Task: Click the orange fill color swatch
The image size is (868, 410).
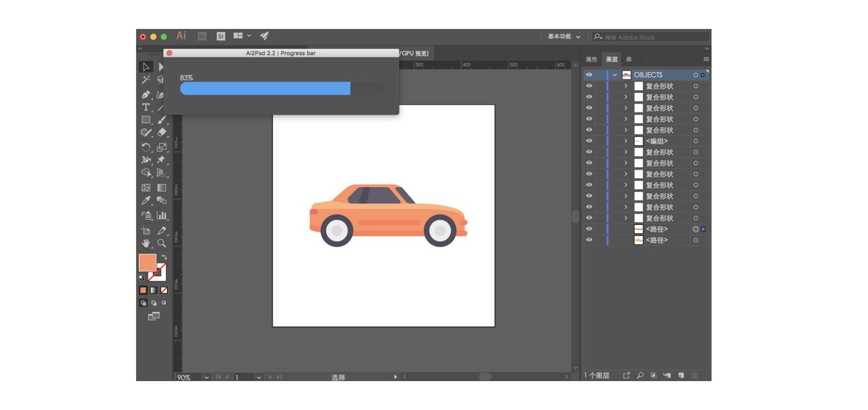Action: (147, 263)
